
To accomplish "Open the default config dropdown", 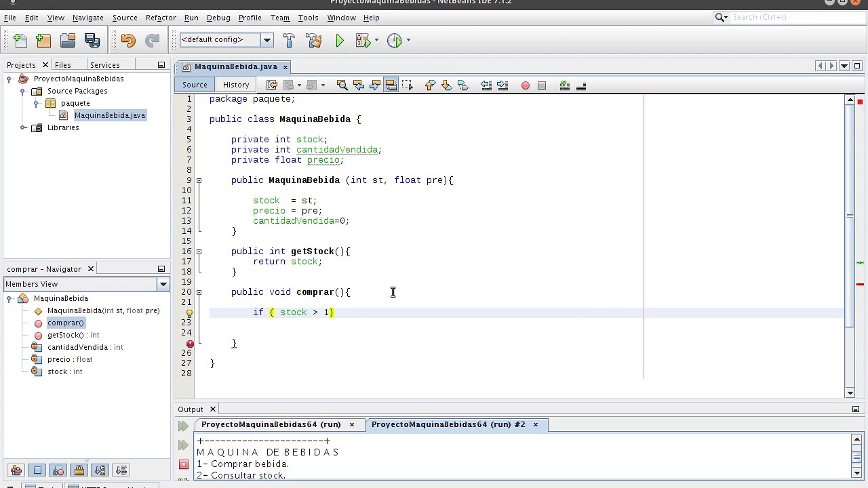I will point(267,40).
